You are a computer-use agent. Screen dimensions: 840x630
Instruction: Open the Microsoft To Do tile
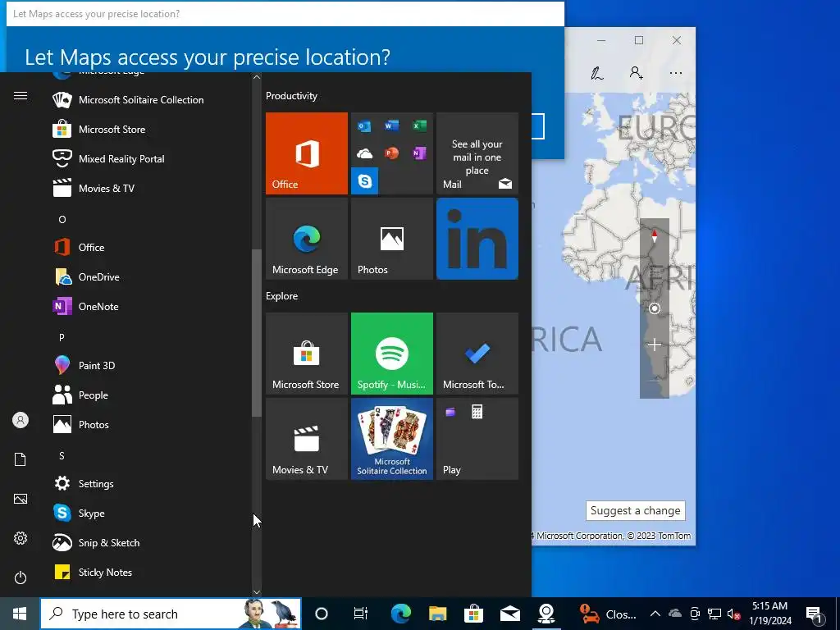point(477,354)
